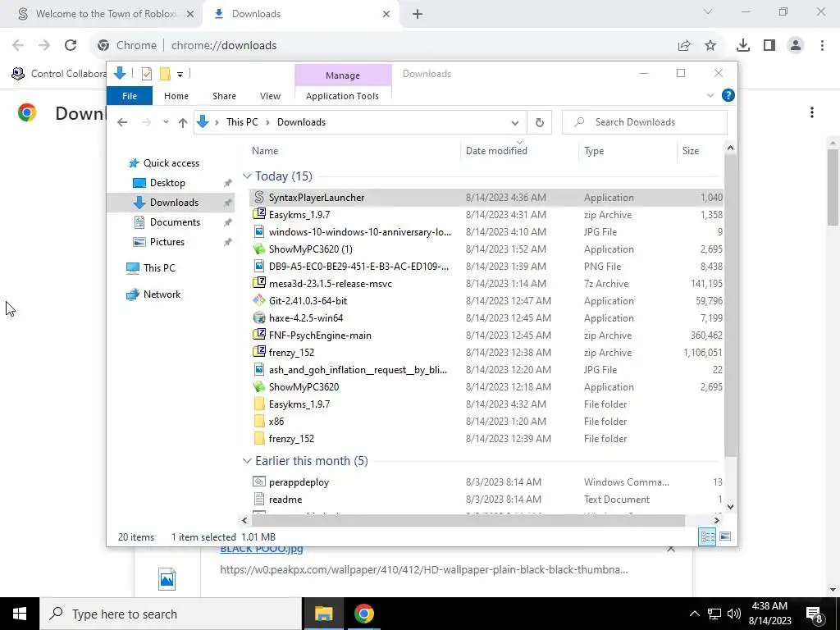Open the Share ribbon tab
The height and width of the screenshot is (630, 840).
[x=224, y=96]
